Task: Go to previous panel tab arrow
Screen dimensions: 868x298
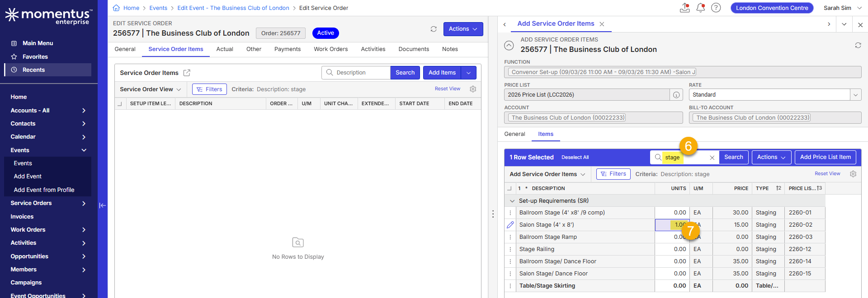Action: pos(505,24)
